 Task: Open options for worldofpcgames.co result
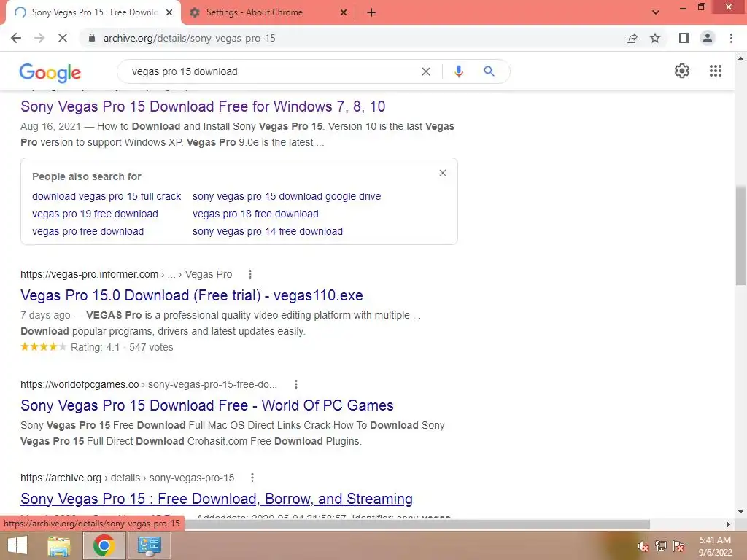[296, 384]
